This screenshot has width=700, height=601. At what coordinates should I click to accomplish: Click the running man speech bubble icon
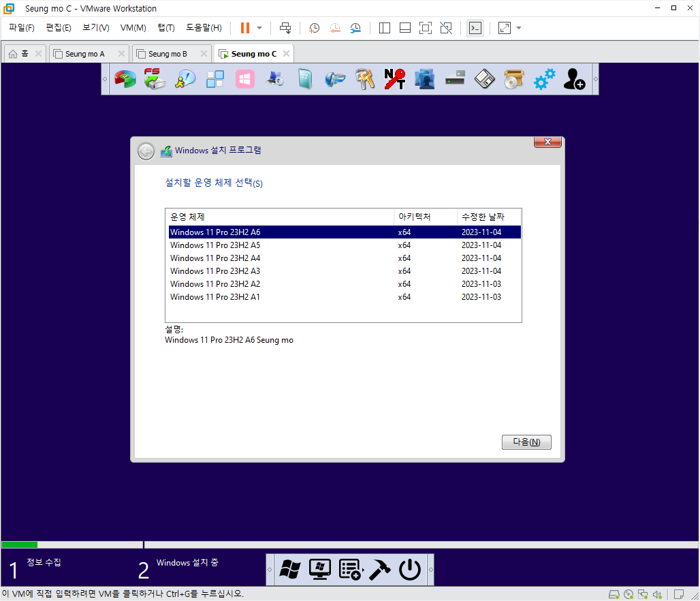click(x=185, y=79)
